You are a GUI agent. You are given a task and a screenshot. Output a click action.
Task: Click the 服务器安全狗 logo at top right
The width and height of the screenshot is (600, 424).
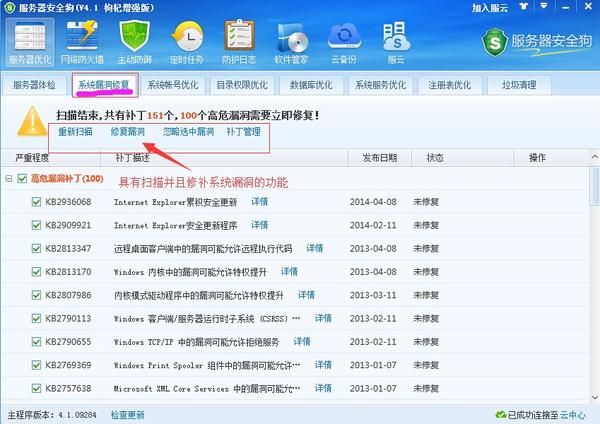pyautogui.click(x=536, y=42)
